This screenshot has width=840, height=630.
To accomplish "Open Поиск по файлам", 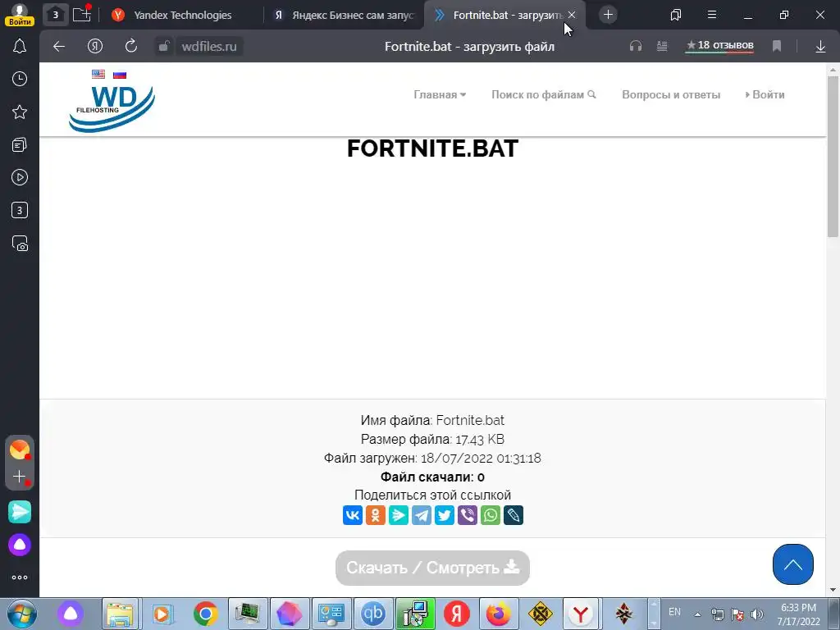I will click(543, 95).
